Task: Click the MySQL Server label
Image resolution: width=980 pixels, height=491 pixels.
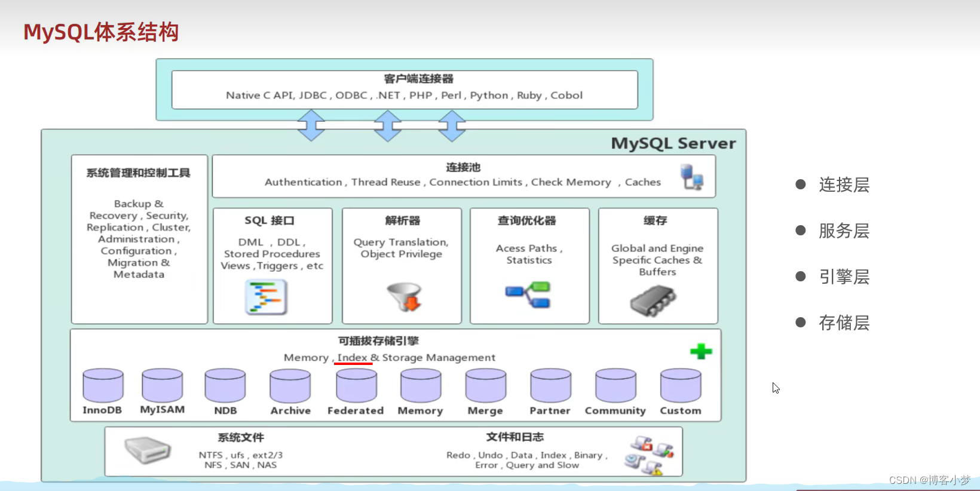Action: point(673,143)
